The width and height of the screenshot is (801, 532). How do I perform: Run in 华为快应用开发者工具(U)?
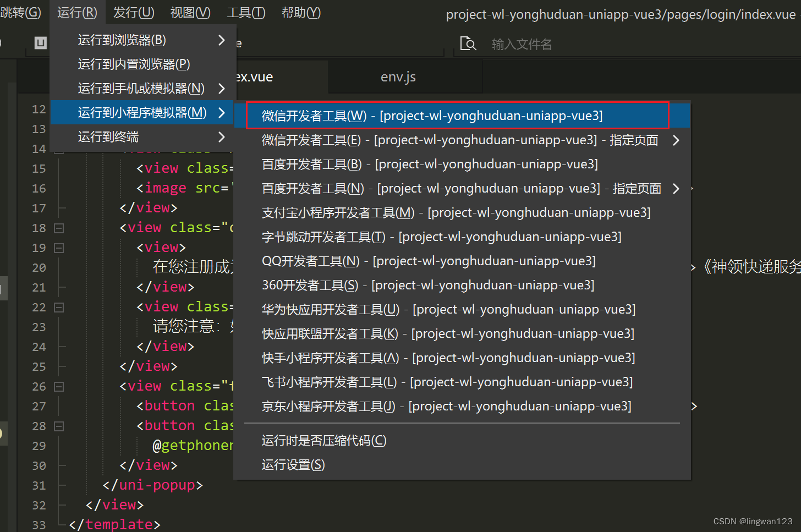(x=462, y=310)
